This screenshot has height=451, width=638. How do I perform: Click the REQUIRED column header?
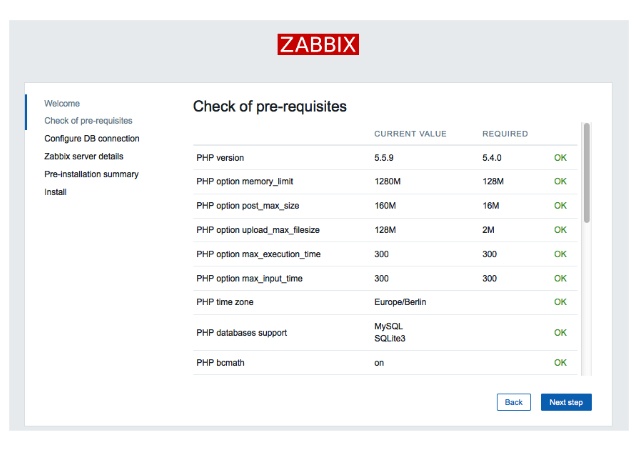[x=505, y=134]
